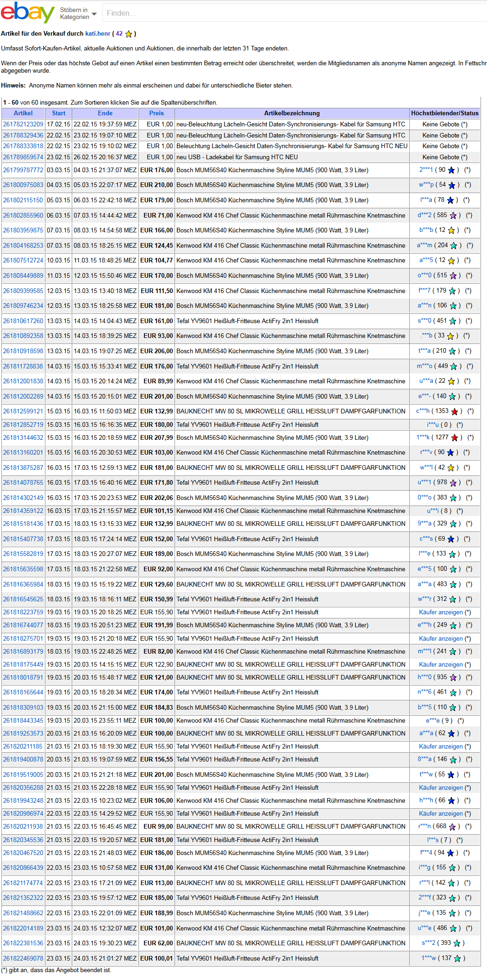Click the yellow star next to score 33
The width and height of the screenshot is (487, 980).
coord(450,336)
